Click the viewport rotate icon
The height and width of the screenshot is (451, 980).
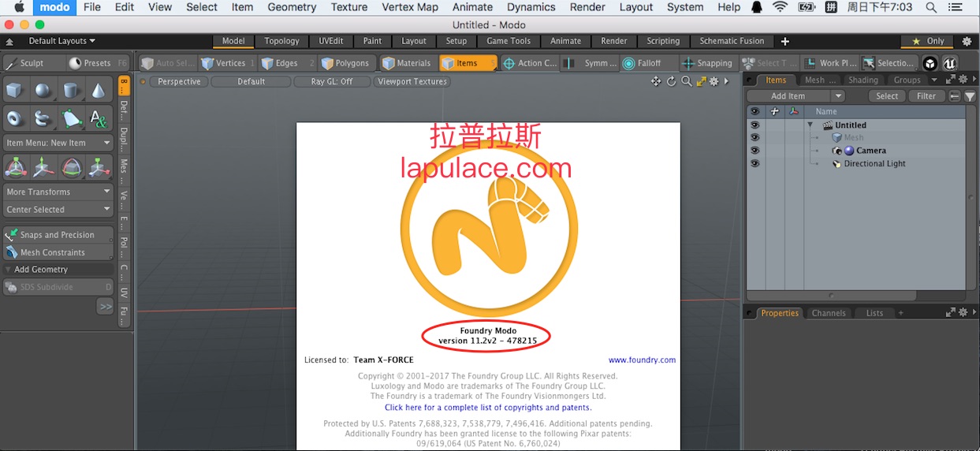(x=672, y=81)
